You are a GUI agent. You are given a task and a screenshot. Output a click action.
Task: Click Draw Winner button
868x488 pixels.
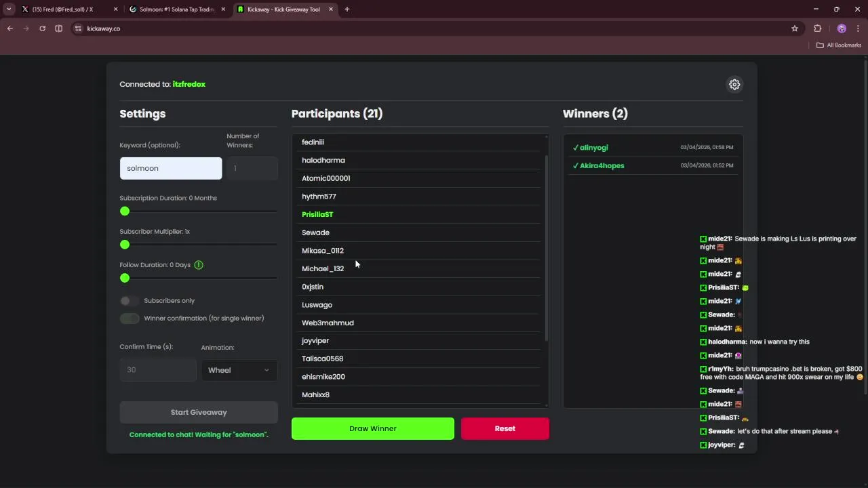[x=373, y=428]
